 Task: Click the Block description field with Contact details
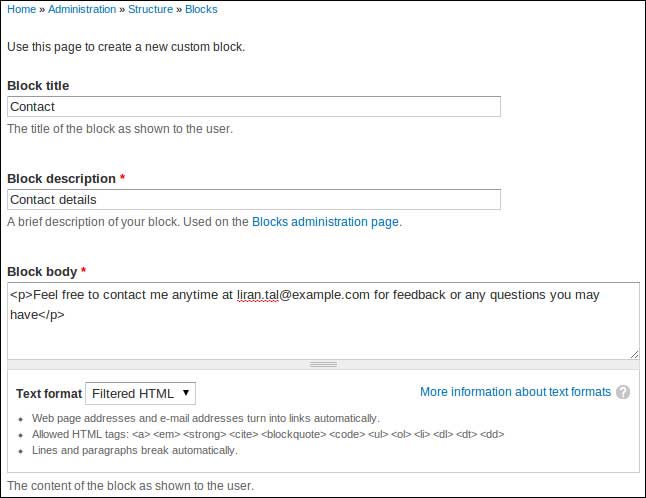coord(253,200)
